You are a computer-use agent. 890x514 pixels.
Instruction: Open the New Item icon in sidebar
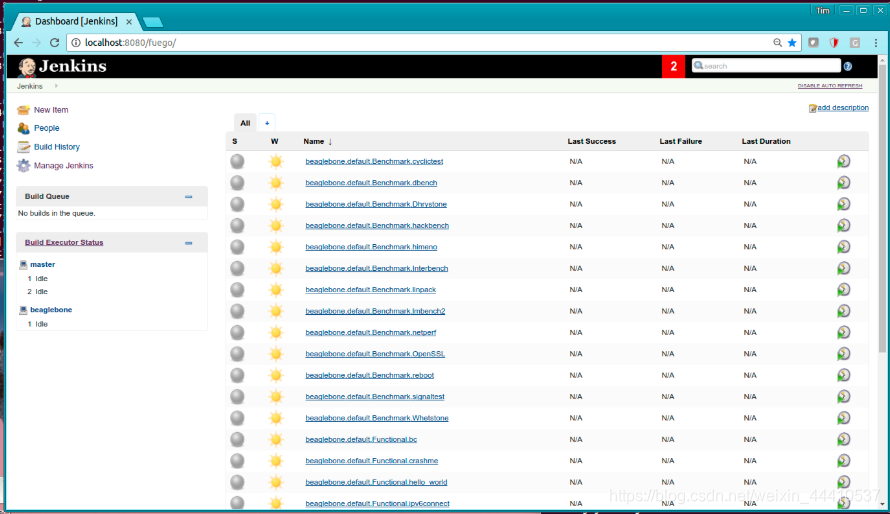point(23,109)
